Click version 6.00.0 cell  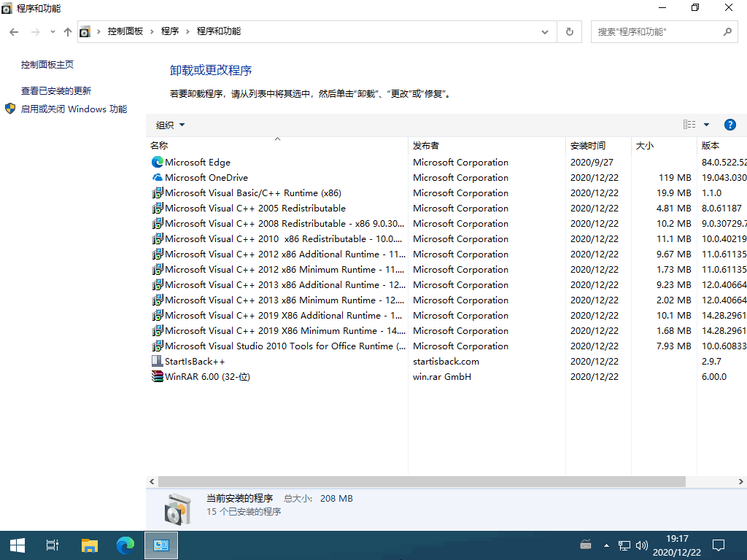(x=714, y=377)
